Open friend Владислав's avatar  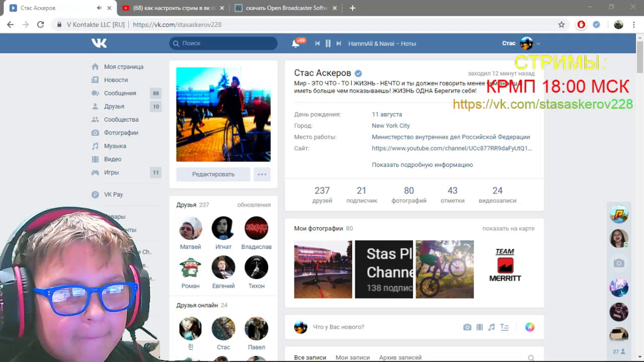(x=256, y=228)
